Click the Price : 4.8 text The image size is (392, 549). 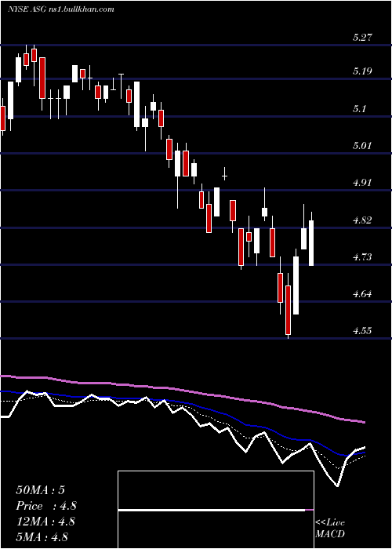tap(45, 506)
